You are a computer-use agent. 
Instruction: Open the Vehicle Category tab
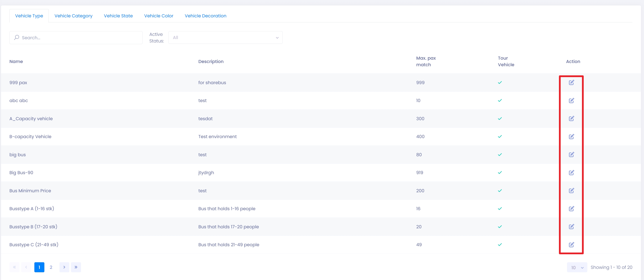point(73,16)
